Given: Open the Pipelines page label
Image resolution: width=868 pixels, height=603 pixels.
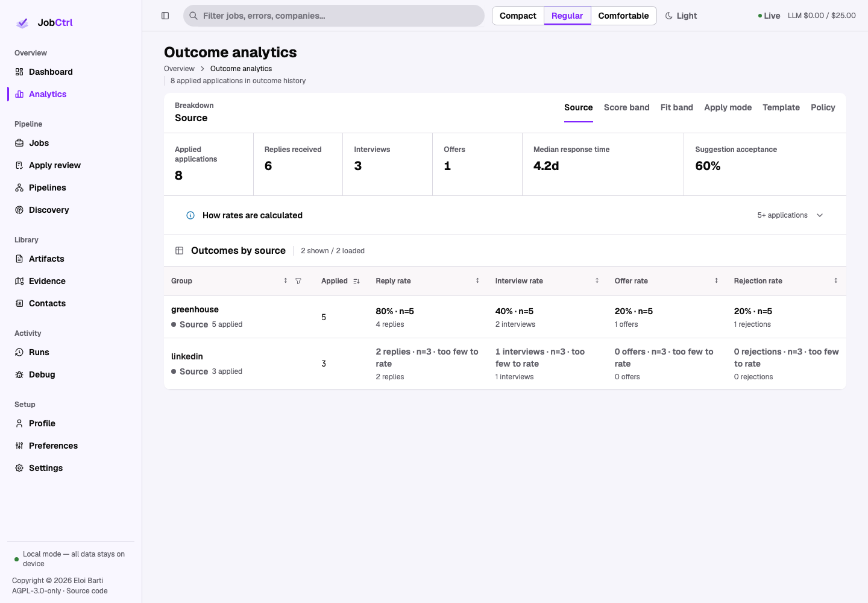Looking at the screenshot, I should click(48, 188).
